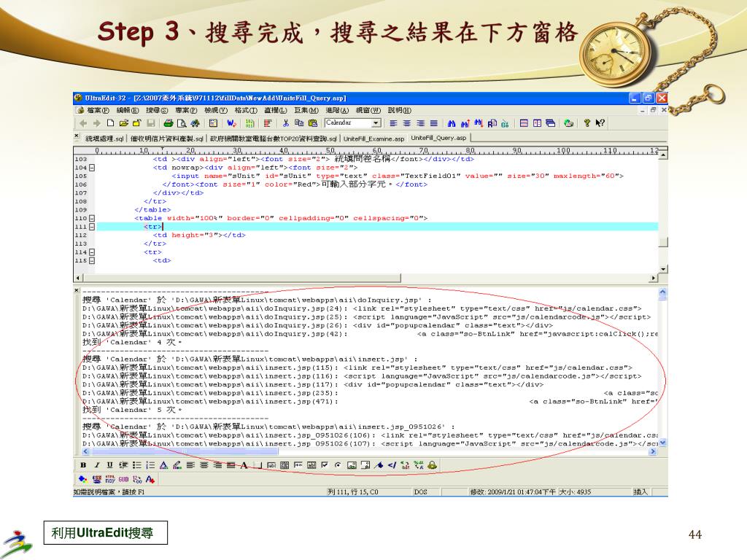Click the HTML radio button form-element icon
This screenshot has width=747, height=560.
[338, 465]
